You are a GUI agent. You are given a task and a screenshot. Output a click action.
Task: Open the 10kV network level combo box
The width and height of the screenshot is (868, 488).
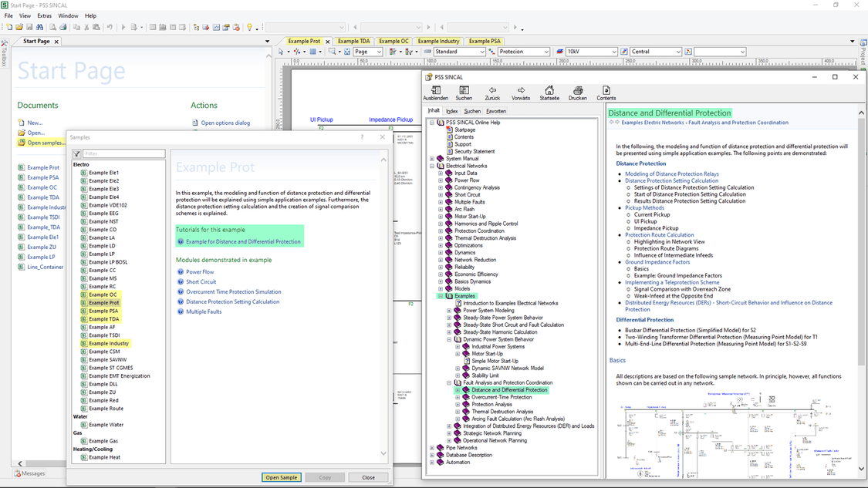click(591, 52)
